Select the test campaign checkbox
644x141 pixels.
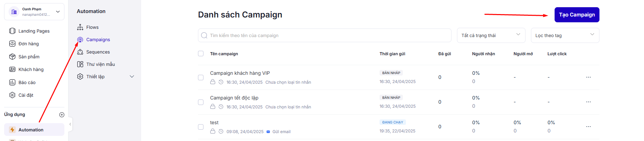pos(201,127)
